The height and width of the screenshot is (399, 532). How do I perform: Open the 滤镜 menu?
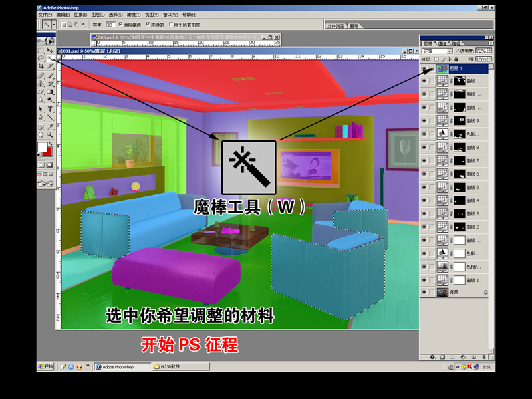(x=134, y=15)
